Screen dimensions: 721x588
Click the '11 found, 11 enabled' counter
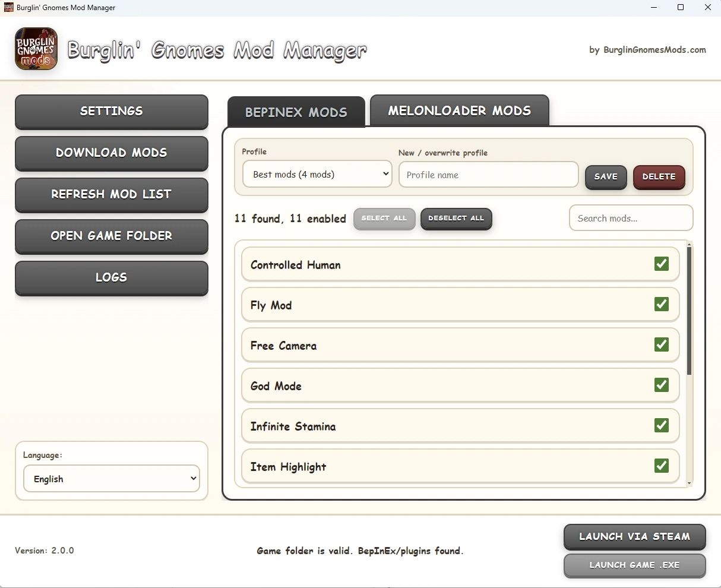coord(290,219)
